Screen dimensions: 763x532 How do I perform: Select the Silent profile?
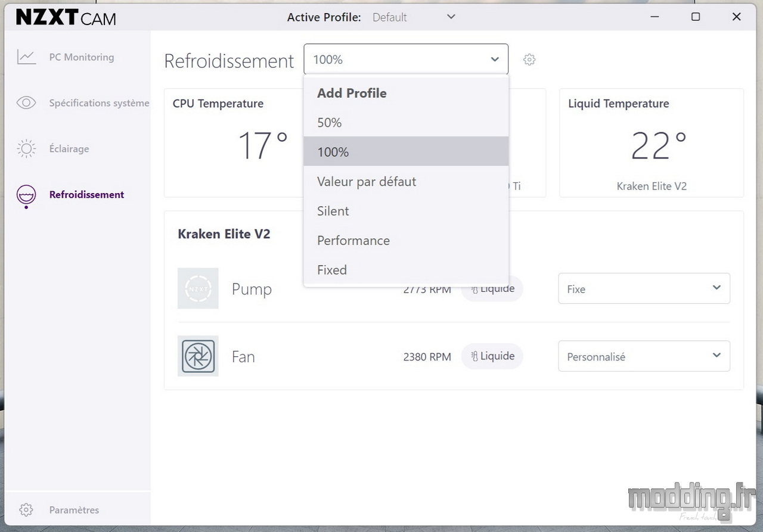pyautogui.click(x=406, y=211)
